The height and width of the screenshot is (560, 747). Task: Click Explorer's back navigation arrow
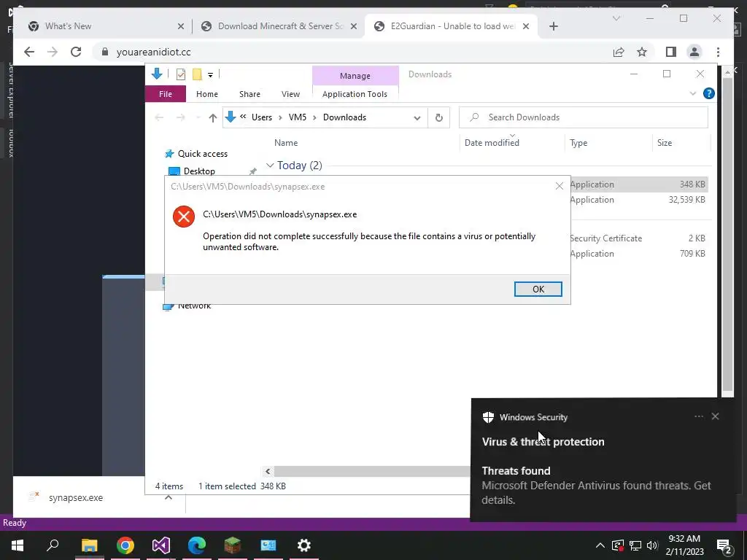click(x=159, y=117)
